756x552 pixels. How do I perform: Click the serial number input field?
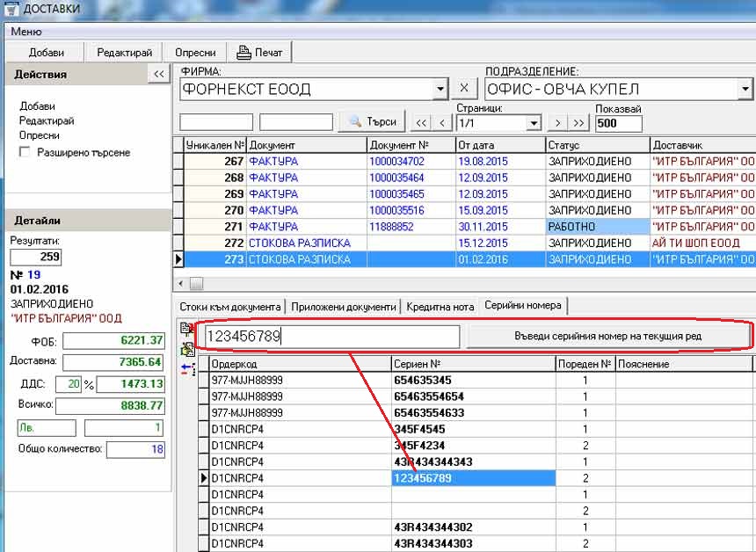(x=331, y=336)
